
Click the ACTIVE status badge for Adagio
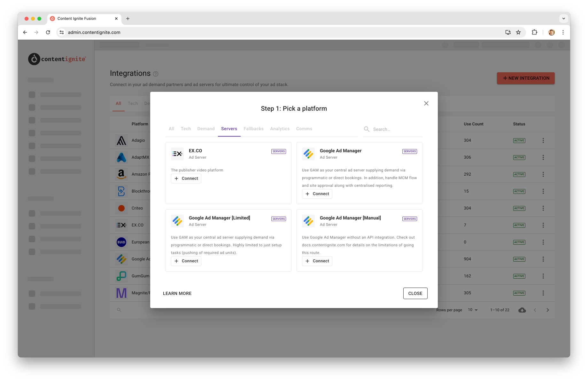coord(519,140)
